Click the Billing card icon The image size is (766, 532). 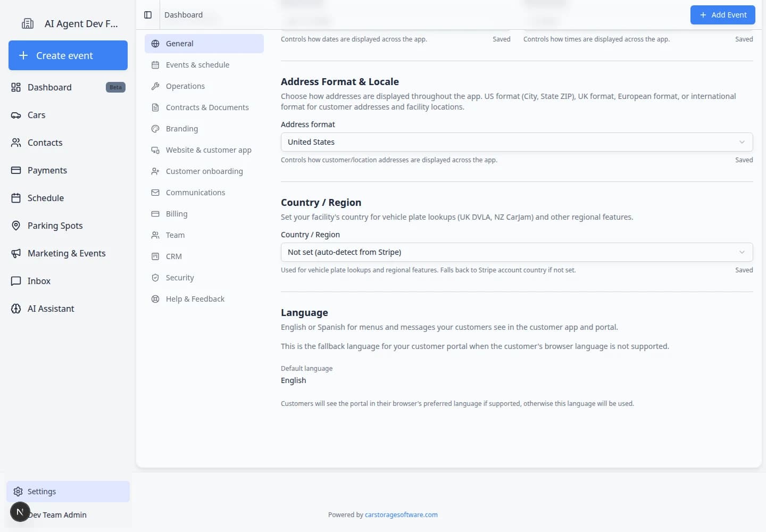coord(155,214)
